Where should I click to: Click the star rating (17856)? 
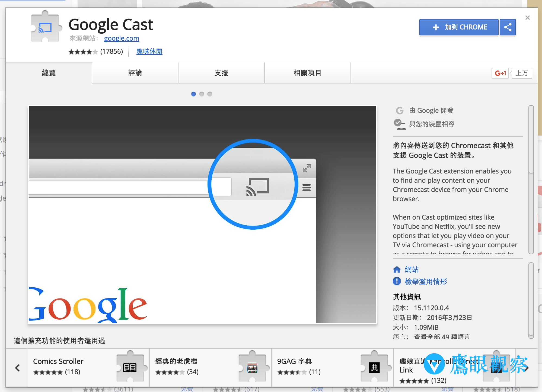point(95,52)
